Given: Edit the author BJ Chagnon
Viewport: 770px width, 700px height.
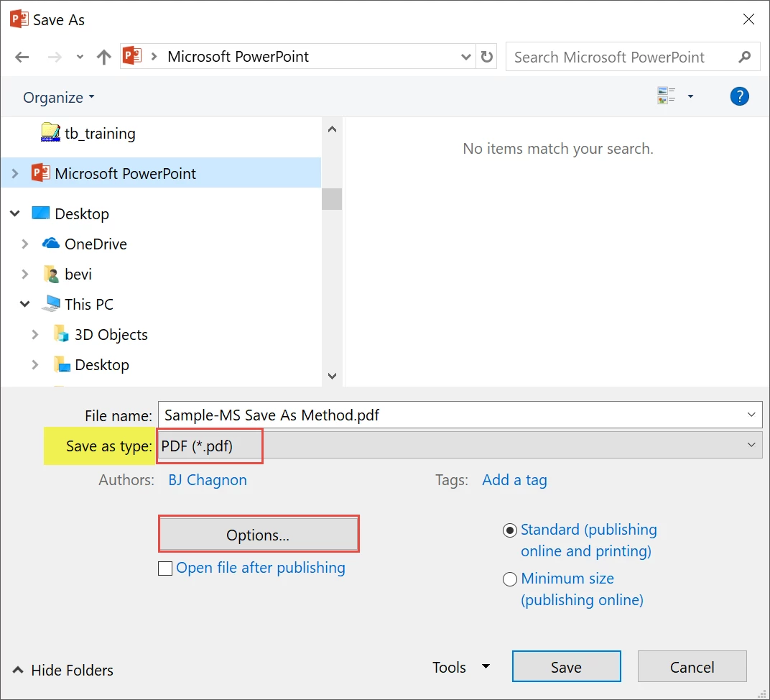Looking at the screenshot, I should coord(208,480).
